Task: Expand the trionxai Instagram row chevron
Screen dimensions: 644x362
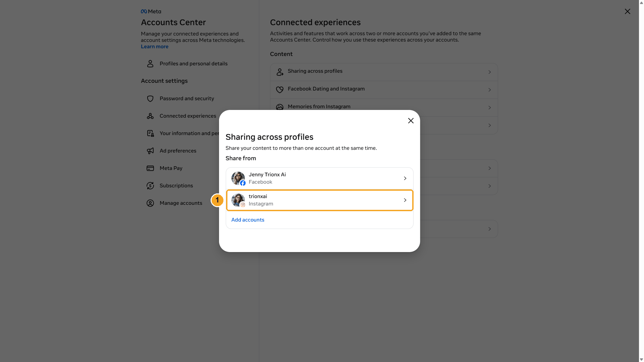Action: click(405, 200)
